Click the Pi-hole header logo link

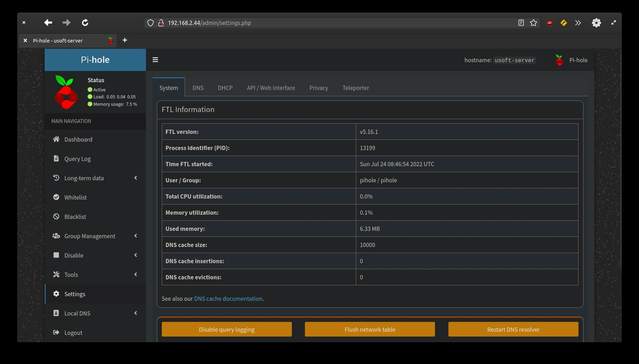pos(95,60)
